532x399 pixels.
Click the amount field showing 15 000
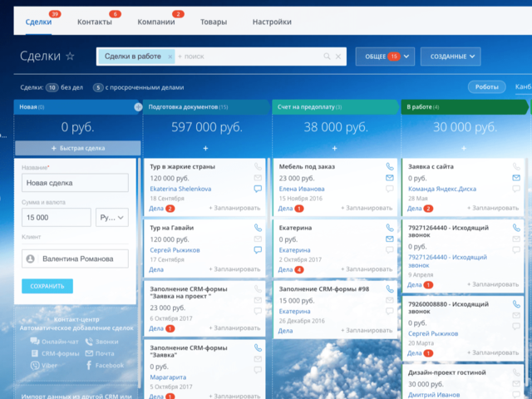coord(57,218)
